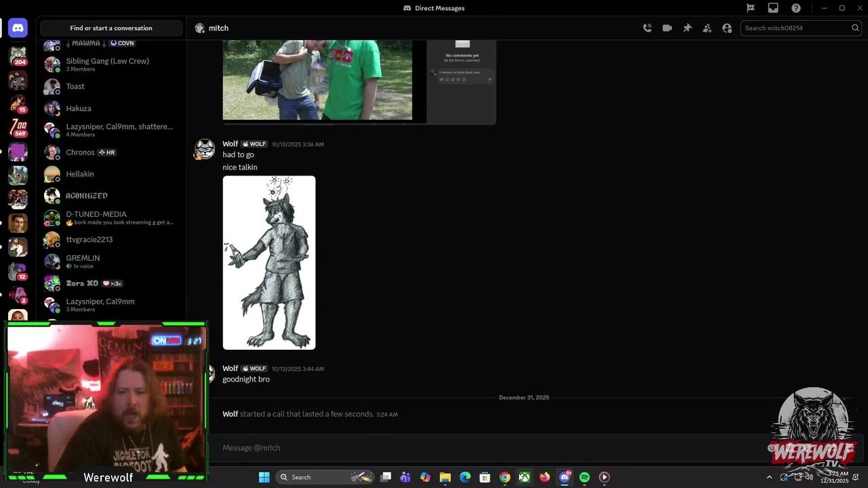Open the taskbar clock and date
The width and height of the screenshot is (868, 488).
[834, 477]
